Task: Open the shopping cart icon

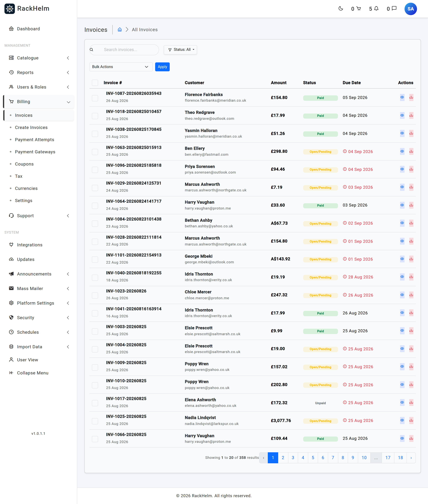Action: click(x=359, y=9)
